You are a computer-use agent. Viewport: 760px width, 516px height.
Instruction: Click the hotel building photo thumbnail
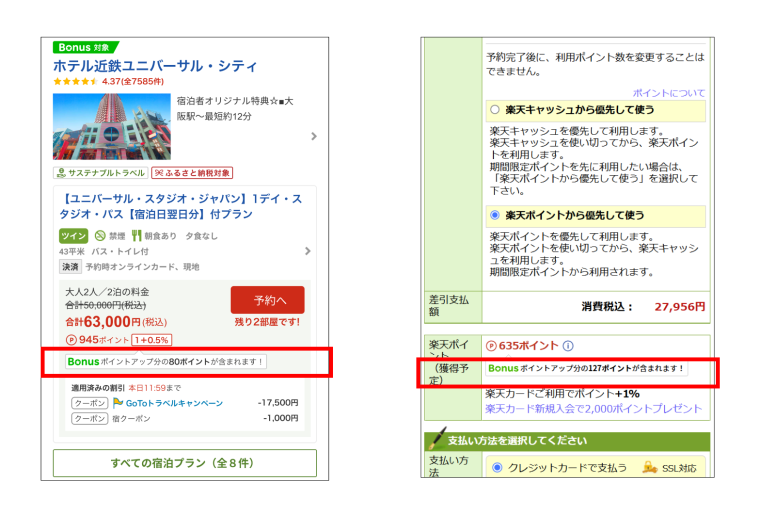click(x=112, y=126)
